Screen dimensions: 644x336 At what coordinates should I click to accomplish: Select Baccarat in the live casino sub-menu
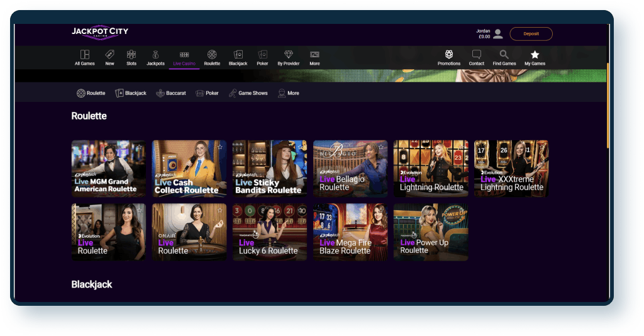coord(171,93)
